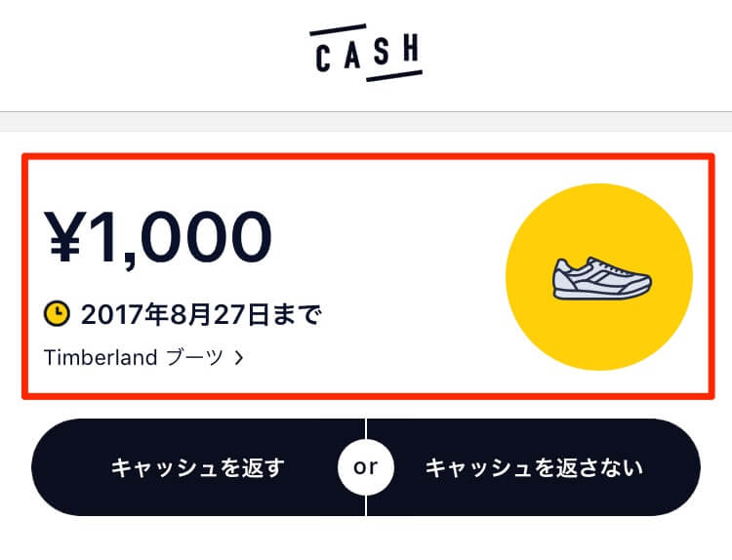Open the Timberland ブーツ item link

(x=143, y=358)
